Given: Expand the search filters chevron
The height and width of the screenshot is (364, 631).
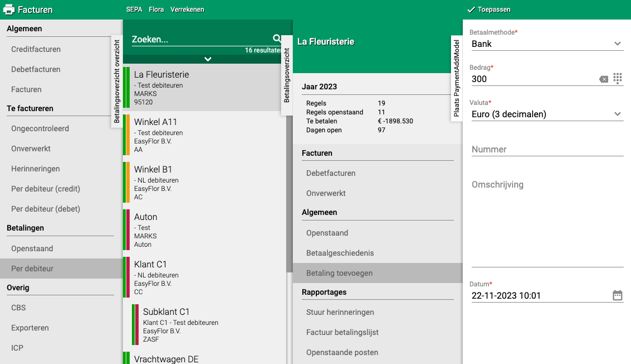Looking at the screenshot, I should click(208, 59).
